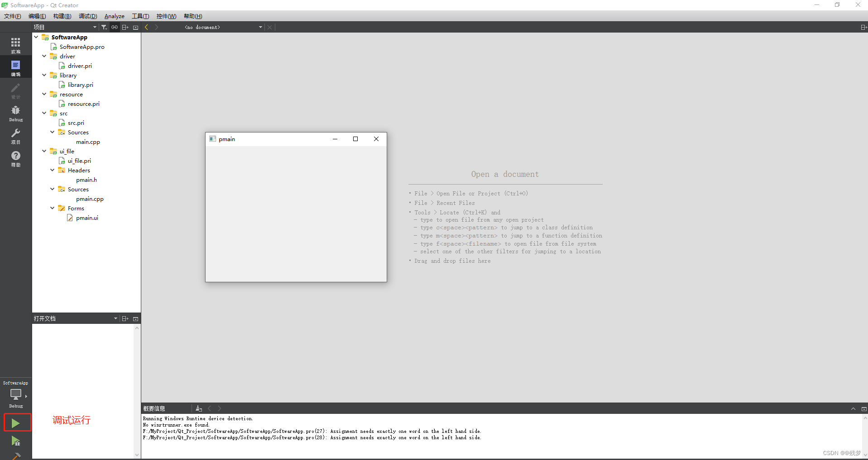Toggle synchronize with editor link icon
868x460 pixels.
click(x=115, y=27)
